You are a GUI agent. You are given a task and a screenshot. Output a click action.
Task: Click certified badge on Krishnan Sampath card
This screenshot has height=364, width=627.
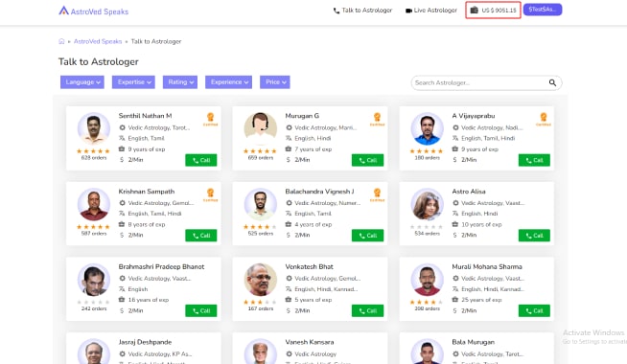click(210, 194)
